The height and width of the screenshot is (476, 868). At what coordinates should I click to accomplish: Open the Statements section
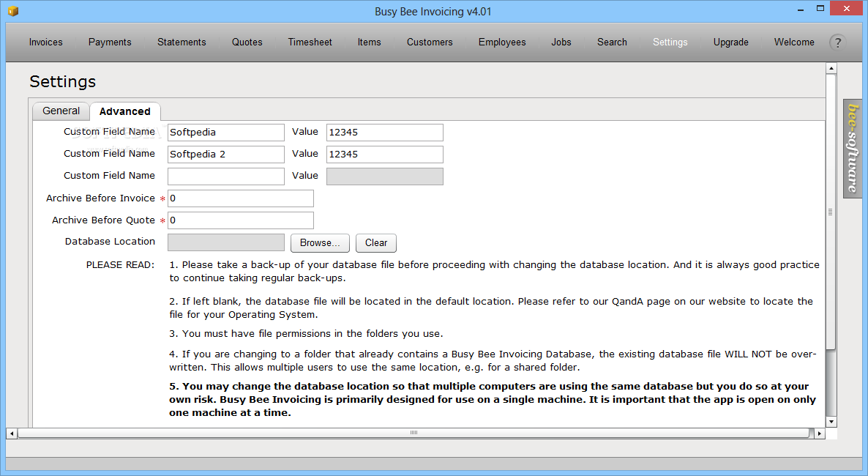coord(182,42)
